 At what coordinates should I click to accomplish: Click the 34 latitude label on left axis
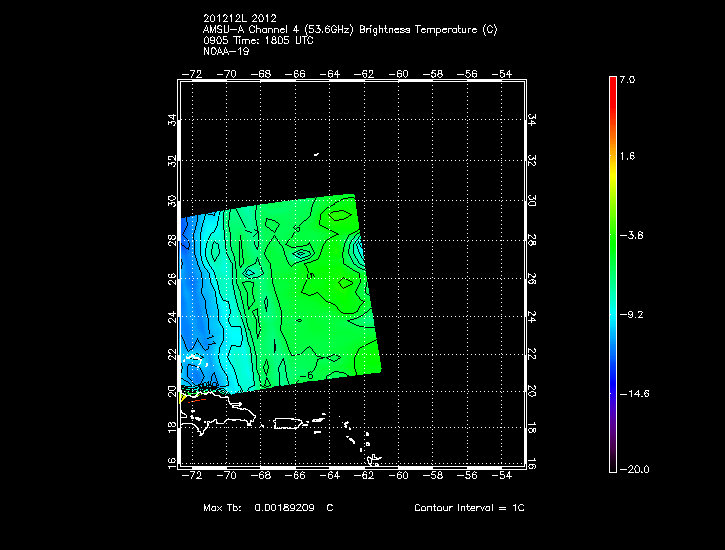click(x=172, y=120)
